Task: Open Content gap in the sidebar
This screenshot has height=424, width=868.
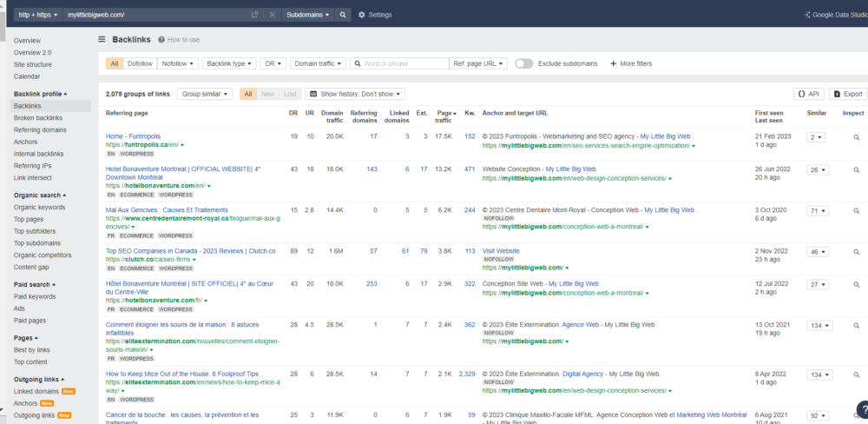Action: tap(31, 267)
